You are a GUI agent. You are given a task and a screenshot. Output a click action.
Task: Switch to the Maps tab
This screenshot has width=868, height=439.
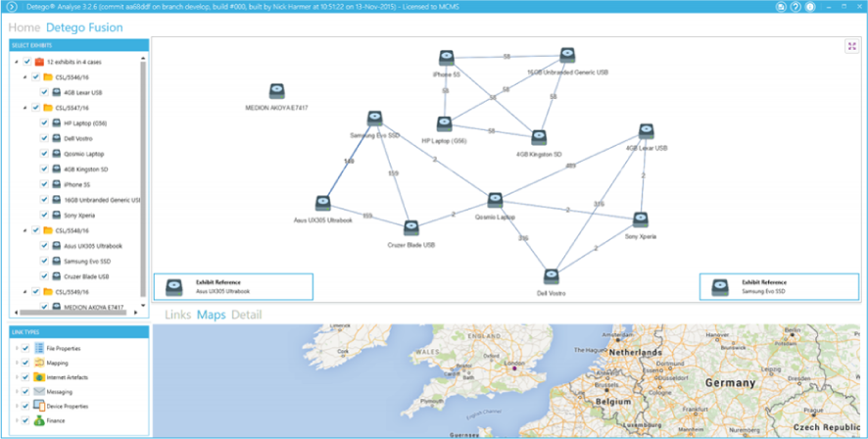[212, 315]
